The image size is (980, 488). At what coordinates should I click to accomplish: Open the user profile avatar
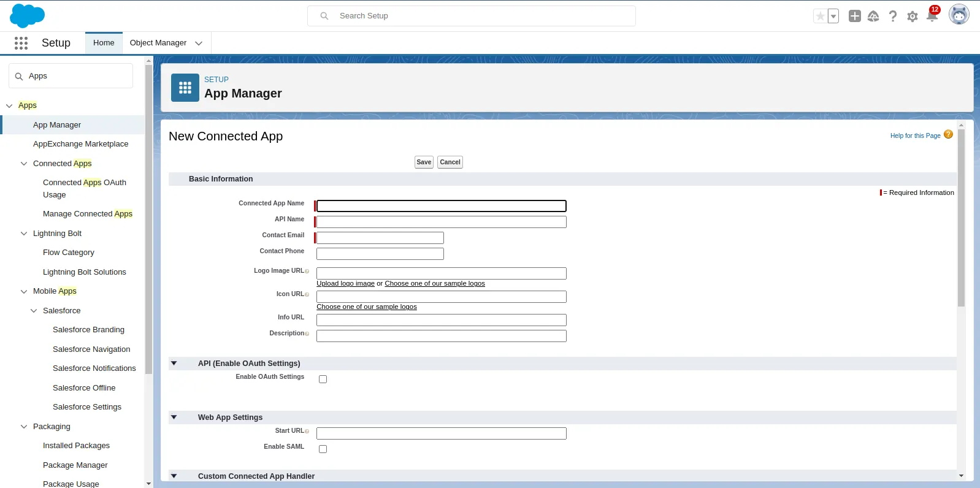[x=959, y=15]
